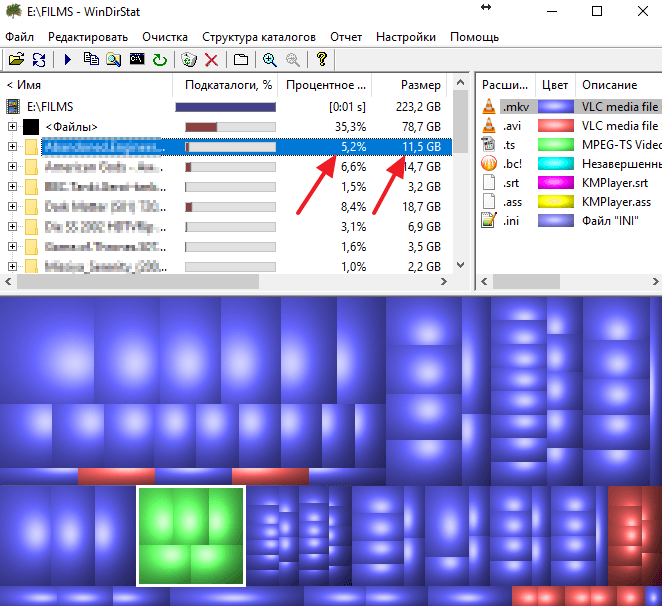Select the green treemap block

(x=191, y=536)
